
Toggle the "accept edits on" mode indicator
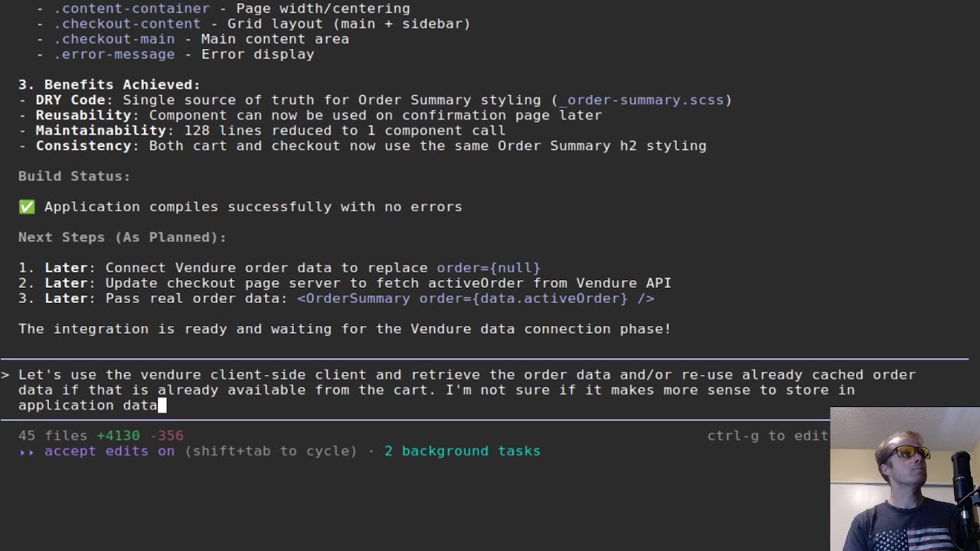[x=109, y=452]
